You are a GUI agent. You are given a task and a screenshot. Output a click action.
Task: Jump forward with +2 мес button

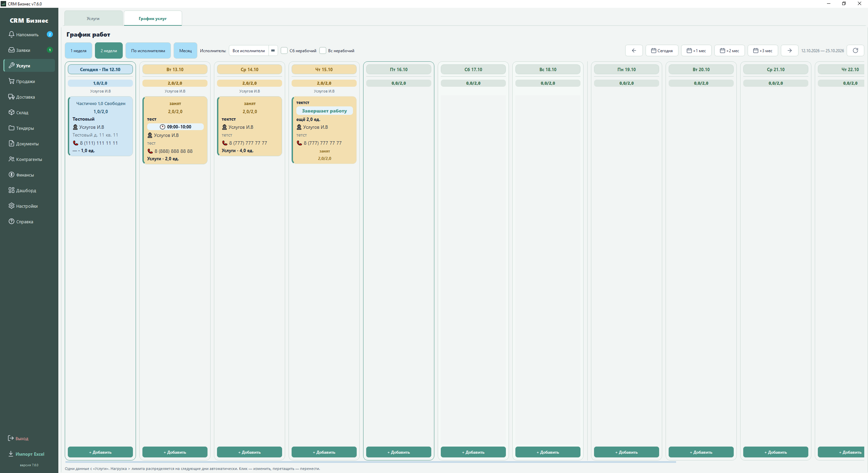[729, 50]
